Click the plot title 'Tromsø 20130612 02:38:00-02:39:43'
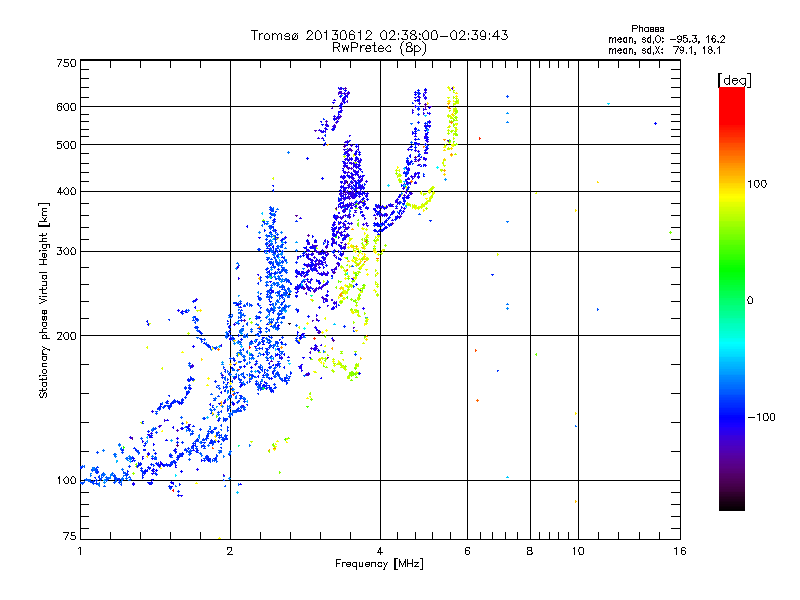Image resolution: width=800 pixels, height=600 pixels. pos(380,35)
